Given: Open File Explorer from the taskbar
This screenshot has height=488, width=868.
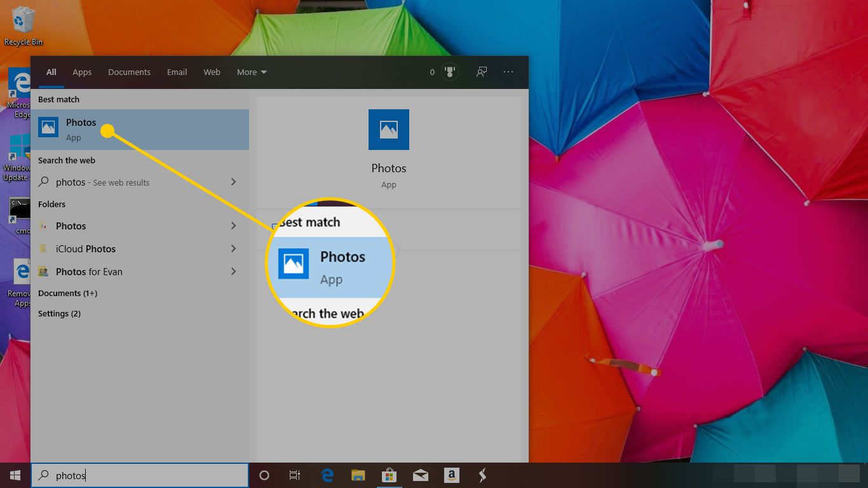Looking at the screenshot, I should pos(358,475).
